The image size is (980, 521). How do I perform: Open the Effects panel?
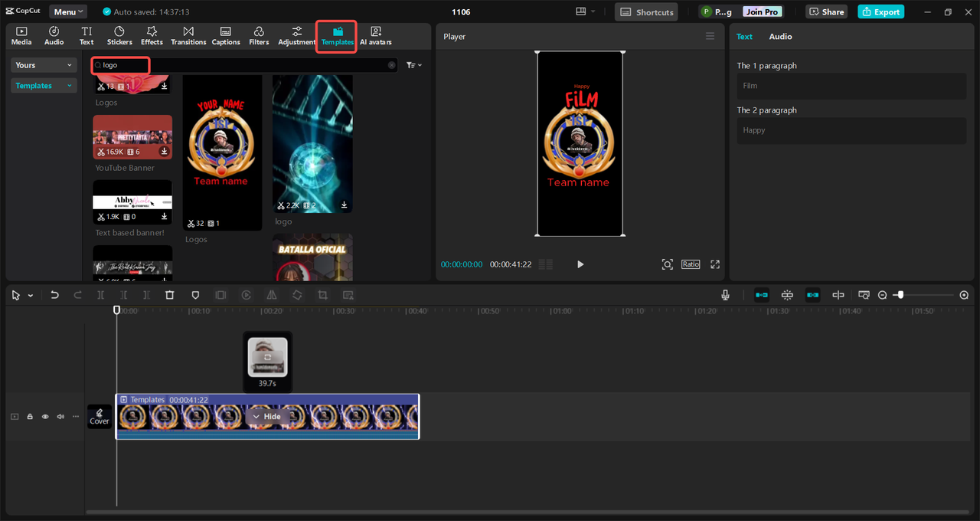tap(152, 35)
